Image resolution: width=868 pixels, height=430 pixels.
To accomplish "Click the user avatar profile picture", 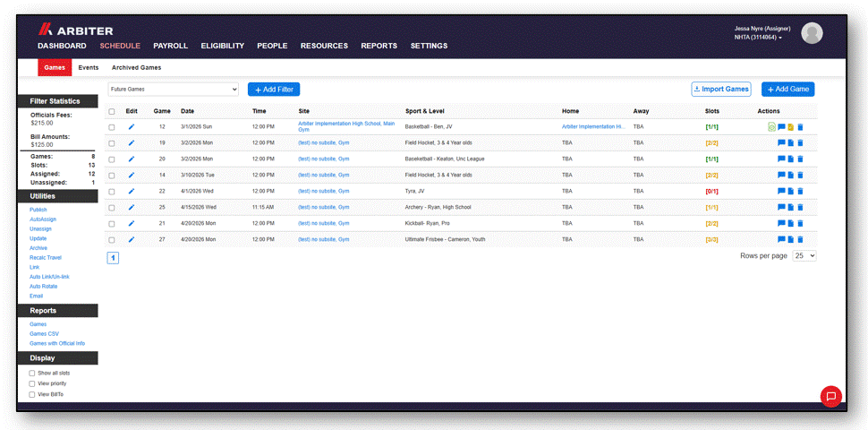I will click(812, 33).
